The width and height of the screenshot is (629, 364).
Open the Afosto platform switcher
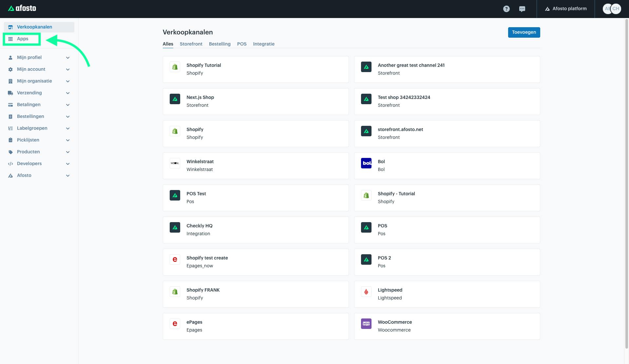pyautogui.click(x=566, y=9)
